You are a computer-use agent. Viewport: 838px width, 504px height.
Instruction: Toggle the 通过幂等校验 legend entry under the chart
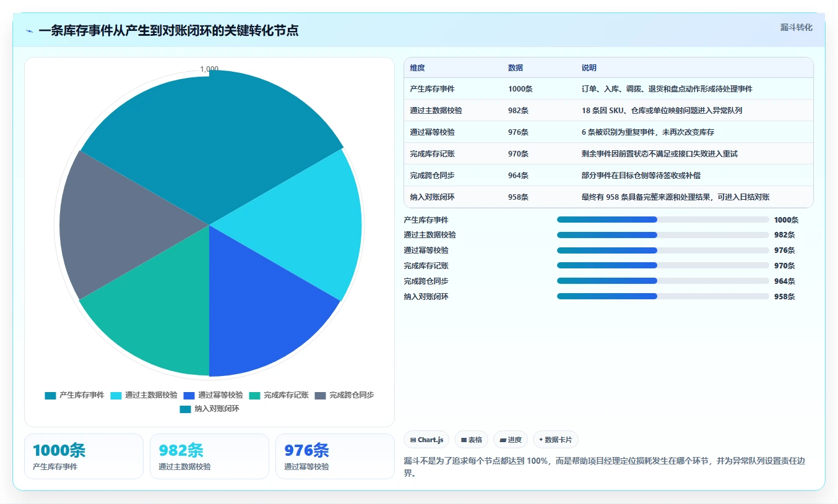click(x=214, y=395)
